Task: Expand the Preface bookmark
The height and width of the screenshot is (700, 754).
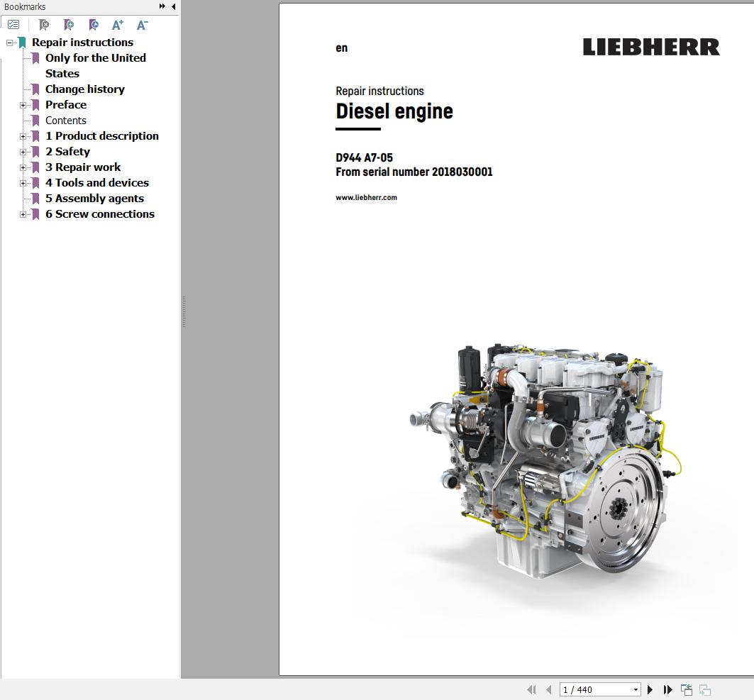Action: 23,105
